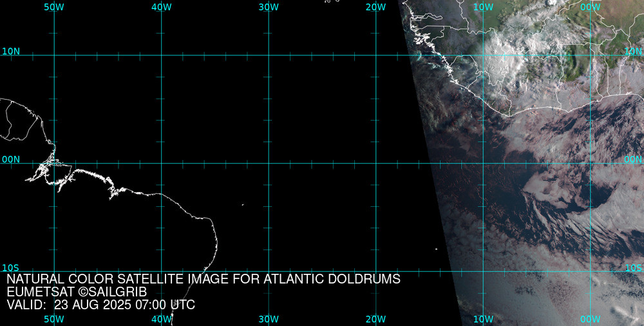644x326 pixels.
Task: Click the '10N' latitude label on the right edge
Action: pos(633,52)
